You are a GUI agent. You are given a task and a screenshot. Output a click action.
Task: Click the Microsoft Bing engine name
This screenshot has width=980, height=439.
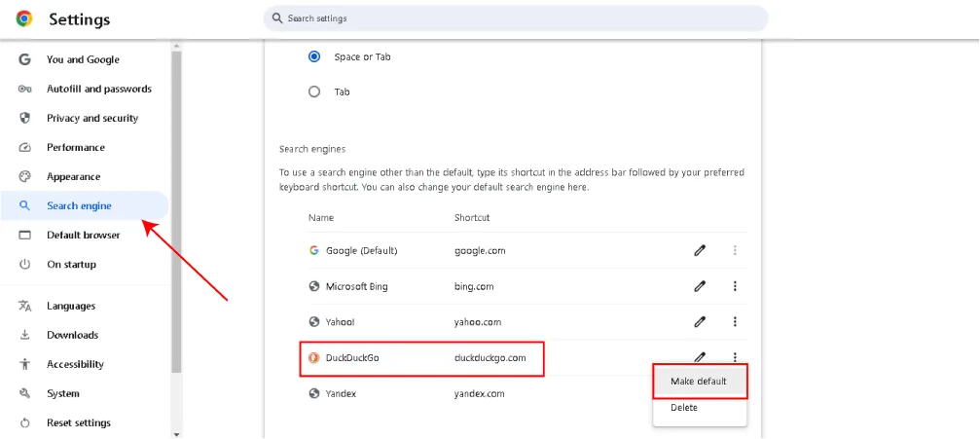pyautogui.click(x=357, y=286)
